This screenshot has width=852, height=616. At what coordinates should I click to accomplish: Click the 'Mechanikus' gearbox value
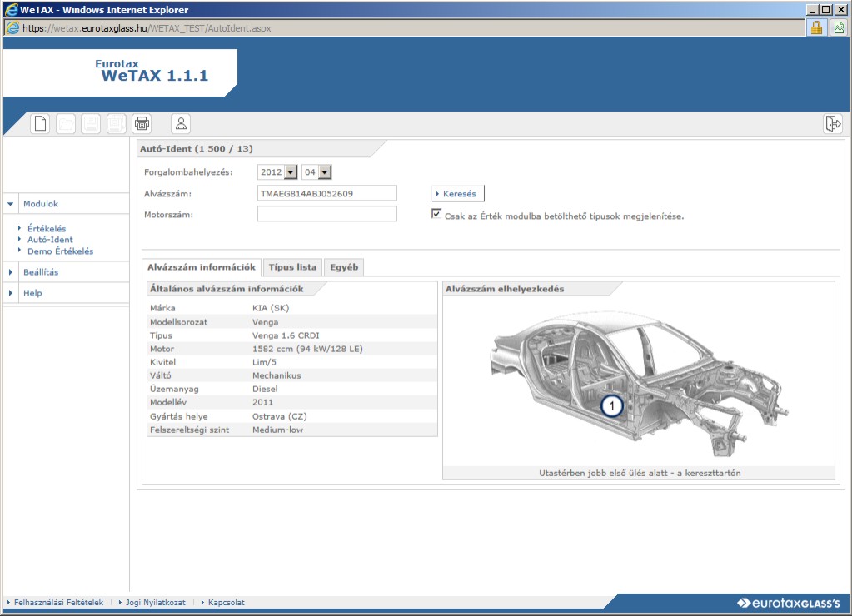277,375
